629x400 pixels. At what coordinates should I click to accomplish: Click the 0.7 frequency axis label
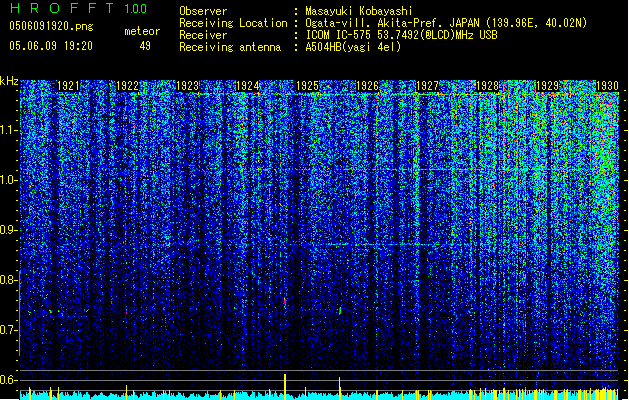point(9,330)
